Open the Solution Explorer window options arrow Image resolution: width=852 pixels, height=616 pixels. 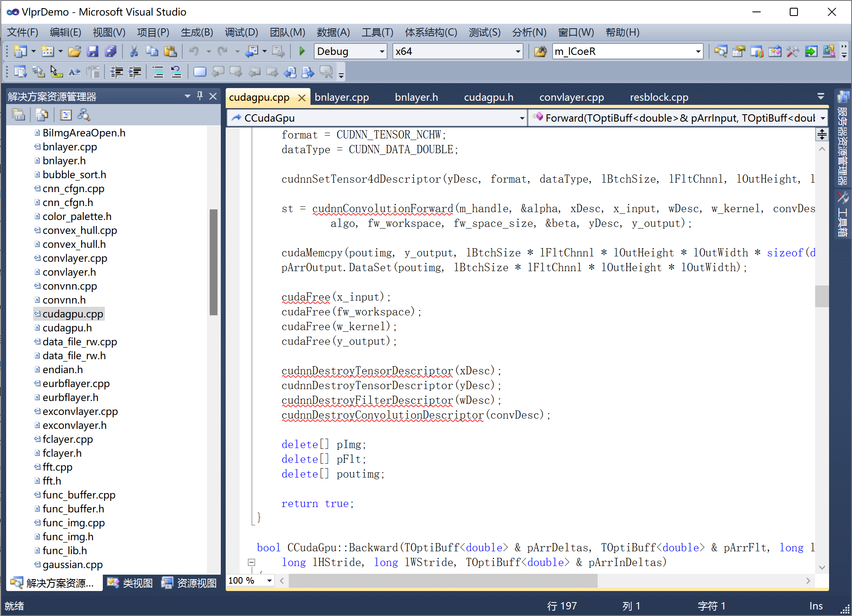(188, 96)
